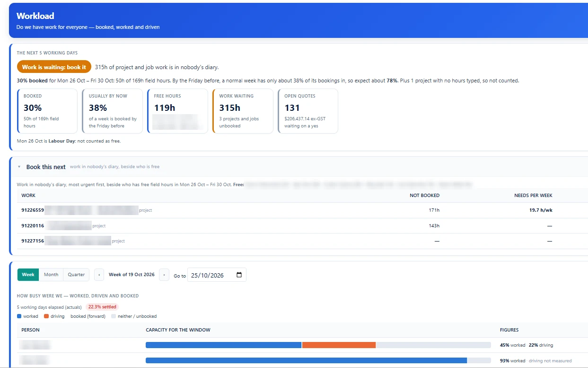Open the Usually by now 38% card
This screenshot has height=368, width=588.
tap(113, 111)
